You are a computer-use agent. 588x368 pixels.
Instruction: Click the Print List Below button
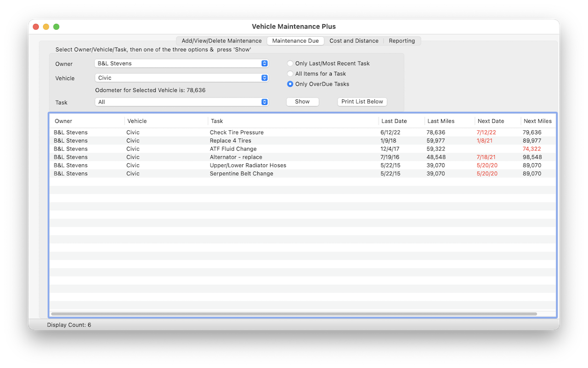pyautogui.click(x=362, y=102)
